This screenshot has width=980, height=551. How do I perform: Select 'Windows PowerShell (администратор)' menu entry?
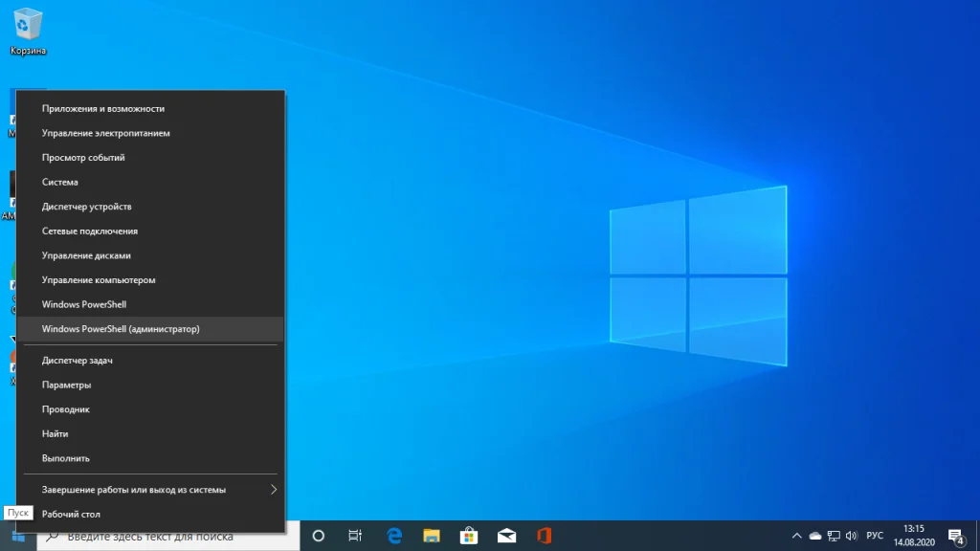(x=121, y=329)
